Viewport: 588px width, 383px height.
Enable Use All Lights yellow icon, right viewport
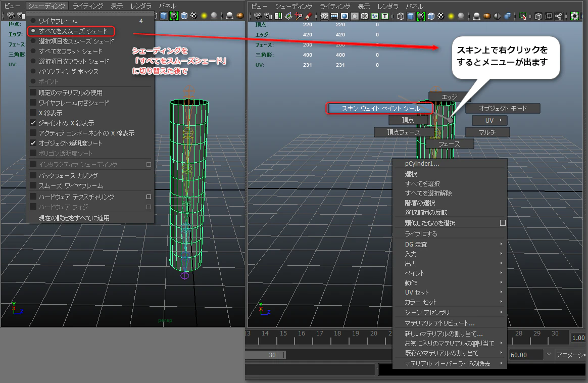[x=451, y=16]
